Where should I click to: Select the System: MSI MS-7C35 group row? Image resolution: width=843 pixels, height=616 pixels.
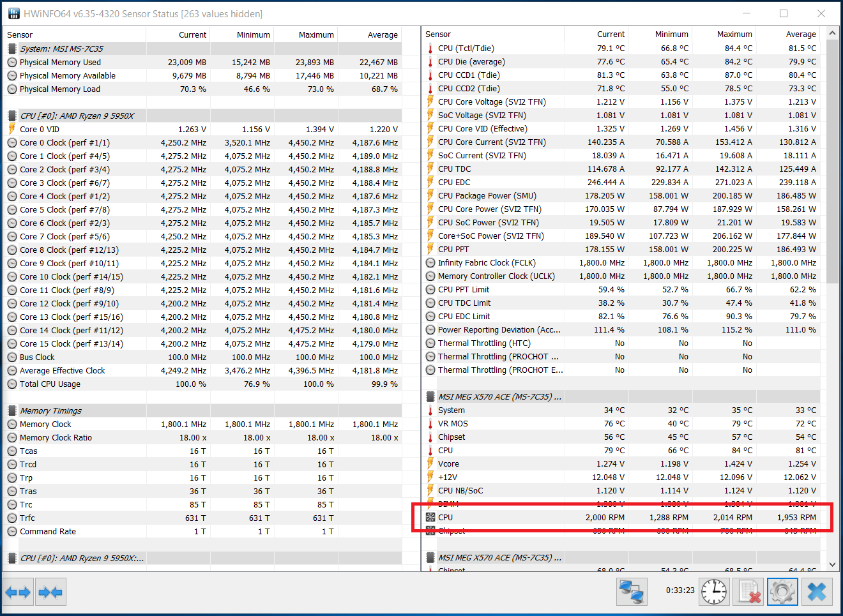pos(203,49)
